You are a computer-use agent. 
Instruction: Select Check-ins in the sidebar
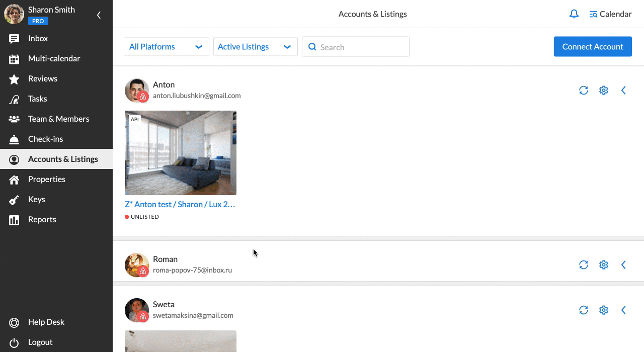[56, 139]
